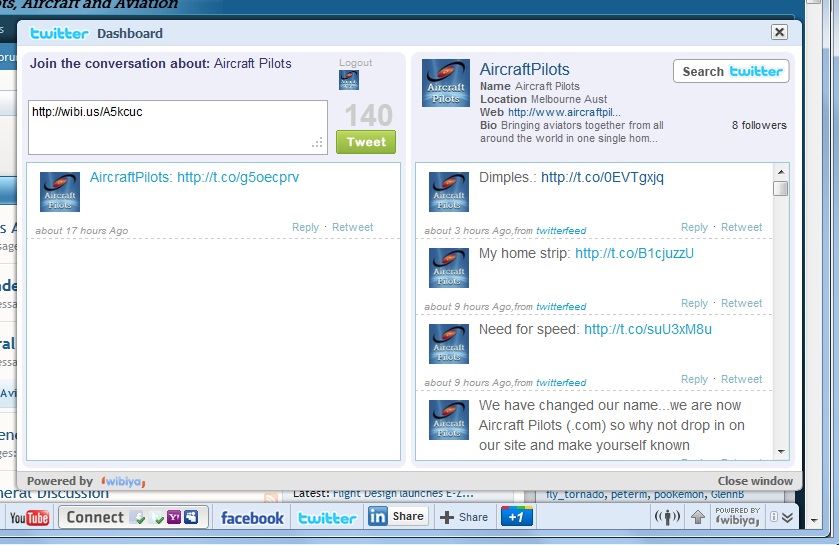Click the Yahoo icon in the Connect button
Viewport: 840px width, 545px height.
point(174,517)
